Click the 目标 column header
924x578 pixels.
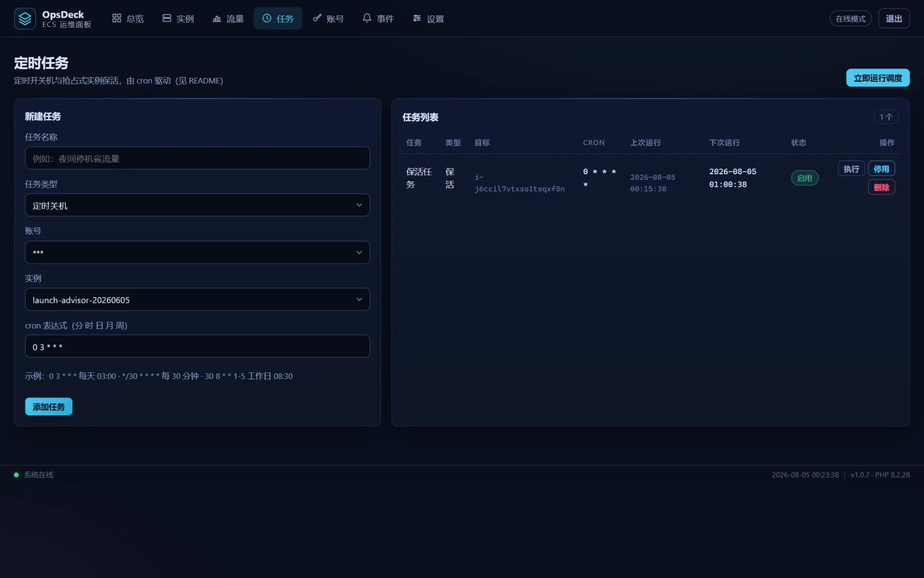(x=482, y=143)
